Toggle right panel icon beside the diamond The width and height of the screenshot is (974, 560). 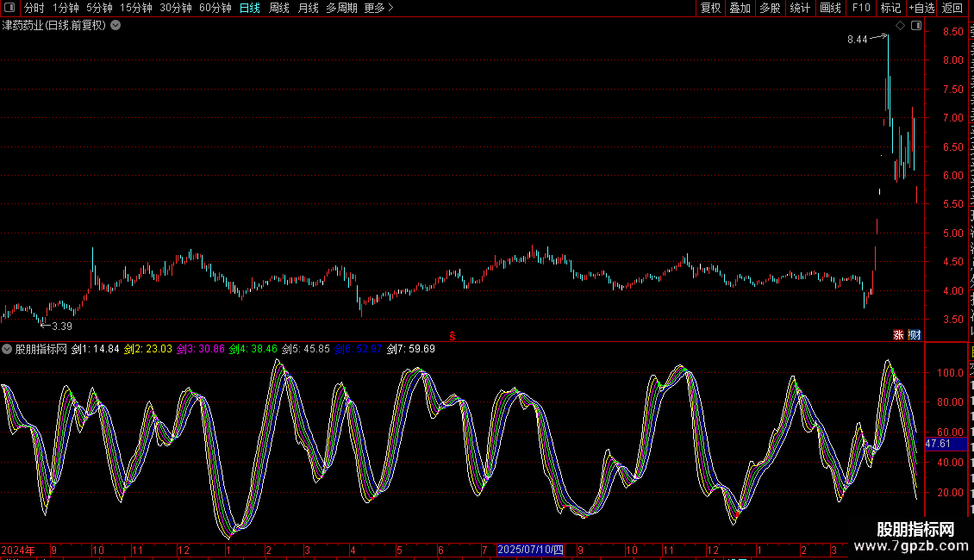(x=916, y=26)
